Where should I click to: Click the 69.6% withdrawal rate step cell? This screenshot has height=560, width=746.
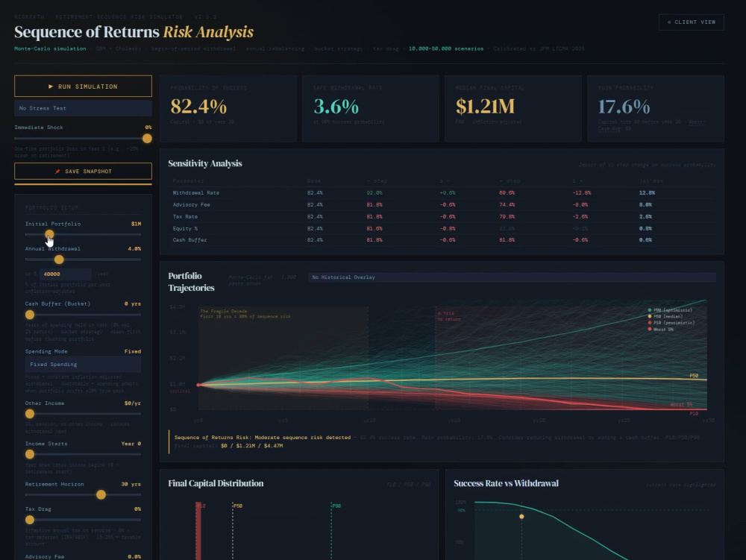(507, 193)
